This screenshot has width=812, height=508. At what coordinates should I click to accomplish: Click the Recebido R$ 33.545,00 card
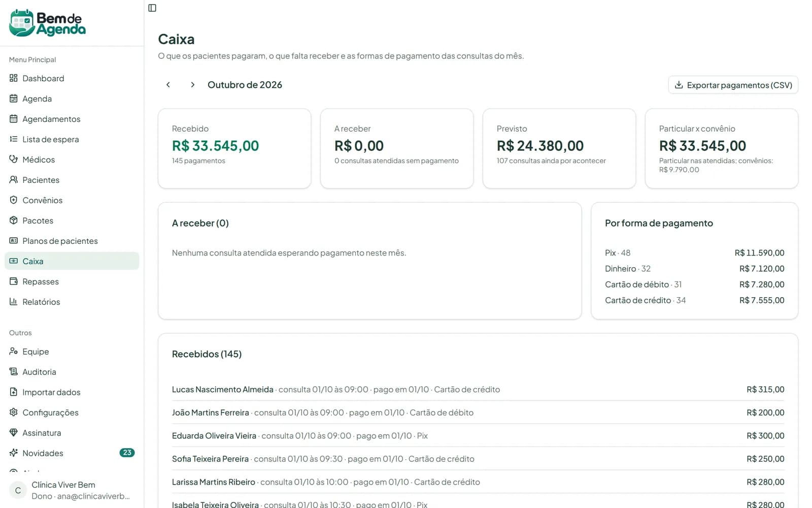tap(234, 148)
